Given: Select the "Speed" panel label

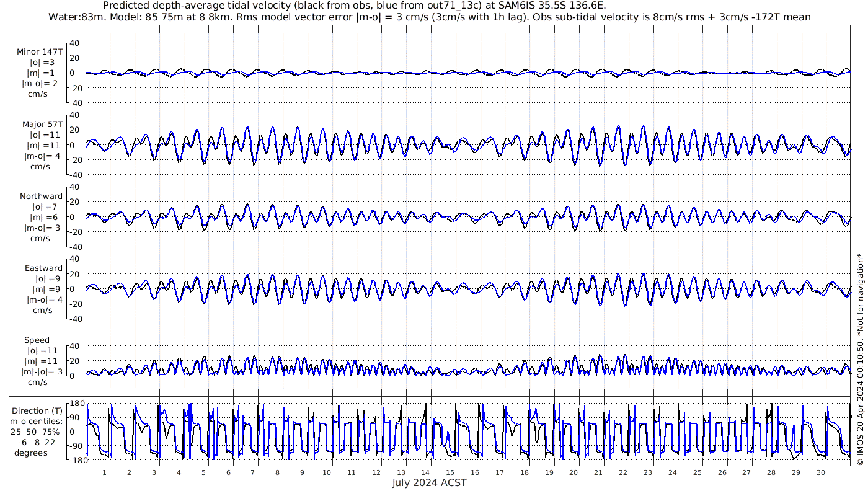Looking at the screenshot, I should click(37, 340).
